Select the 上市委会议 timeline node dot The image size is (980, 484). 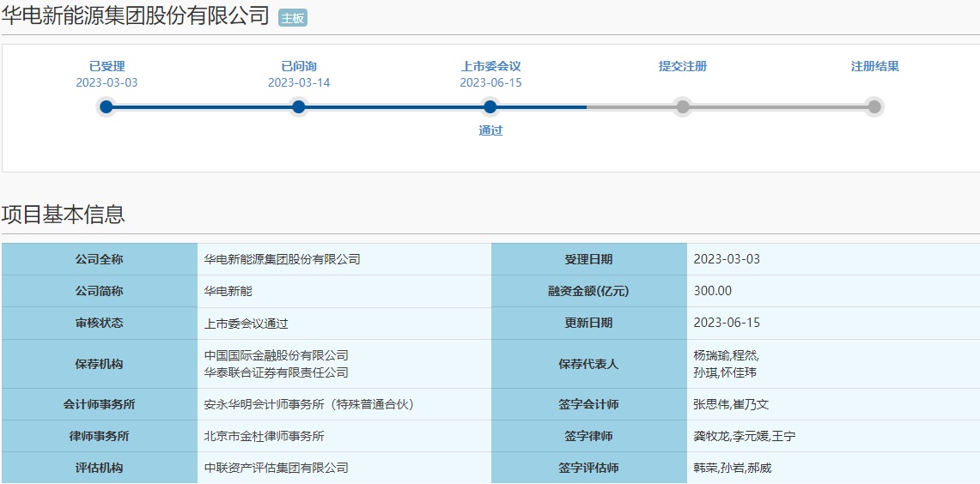pyautogui.click(x=490, y=107)
